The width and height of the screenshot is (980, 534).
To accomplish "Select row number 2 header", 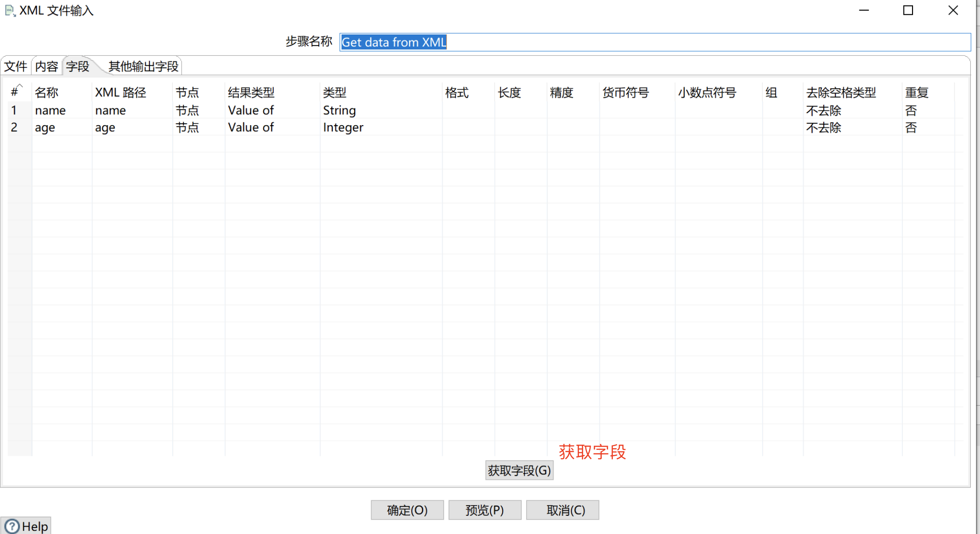I will (14, 127).
